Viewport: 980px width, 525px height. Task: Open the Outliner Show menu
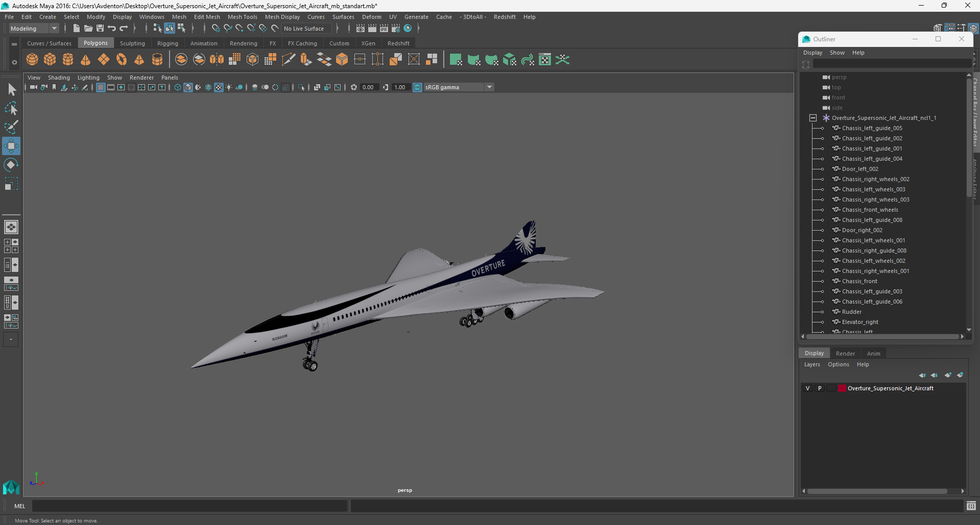[837, 53]
